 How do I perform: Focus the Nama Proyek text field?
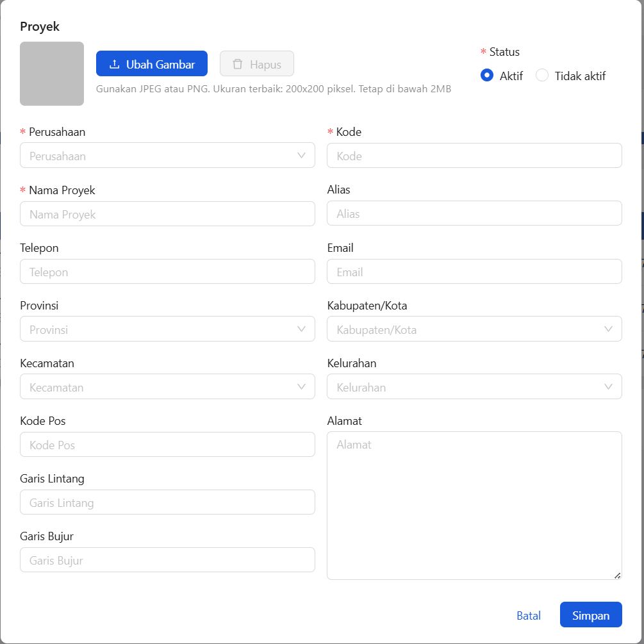(167, 214)
